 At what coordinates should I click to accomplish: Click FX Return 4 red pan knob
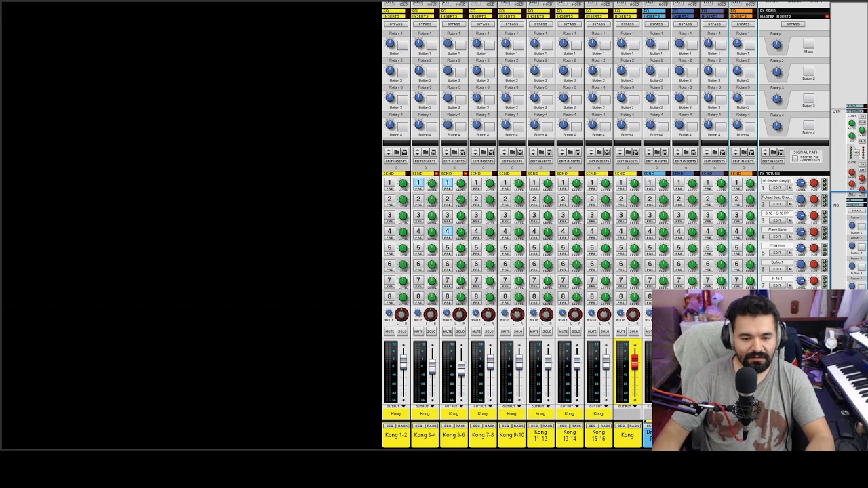coord(814,231)
